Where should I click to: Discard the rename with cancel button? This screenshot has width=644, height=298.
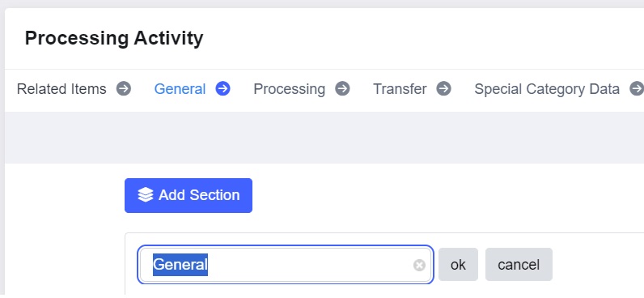(x=519, y=264)
